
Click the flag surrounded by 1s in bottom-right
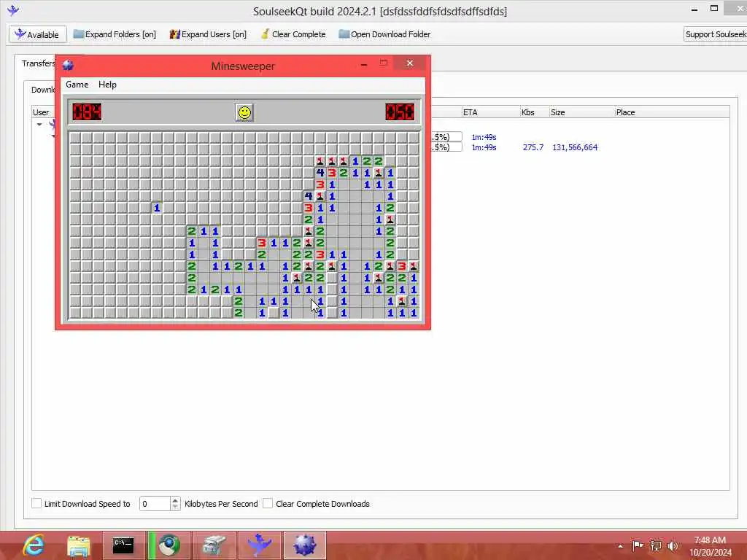pyautogui.click(x=402, y=301)
